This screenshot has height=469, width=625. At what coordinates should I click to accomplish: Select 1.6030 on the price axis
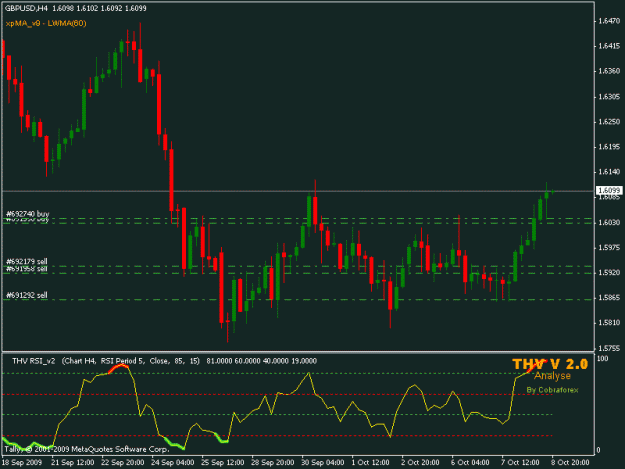click(x=609, y=222)
